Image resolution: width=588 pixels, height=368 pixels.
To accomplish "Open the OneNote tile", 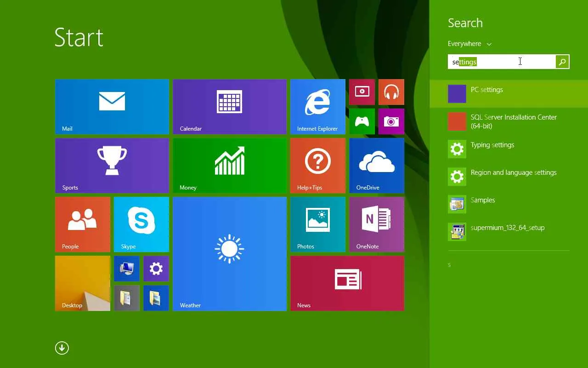I will coord(377,224).
